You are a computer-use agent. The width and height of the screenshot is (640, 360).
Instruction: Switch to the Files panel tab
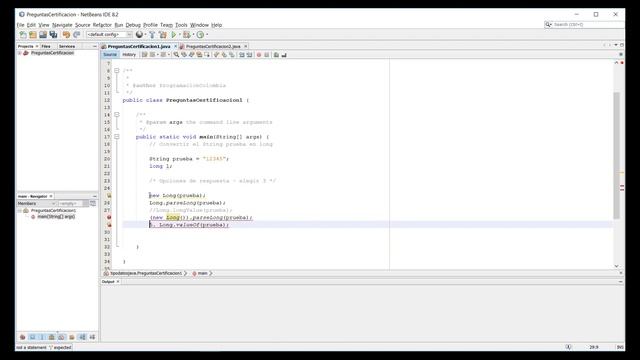(x=46, y=47)
